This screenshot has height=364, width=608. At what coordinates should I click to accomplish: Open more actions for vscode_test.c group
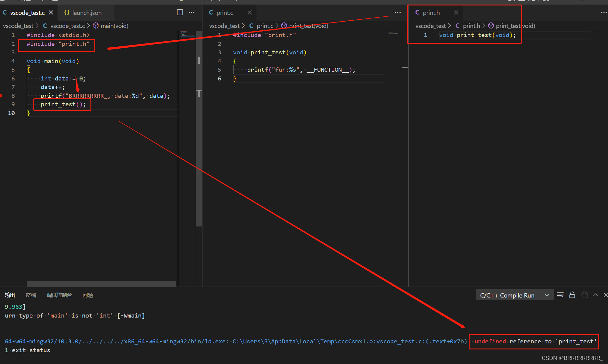[x=192, y=12]
